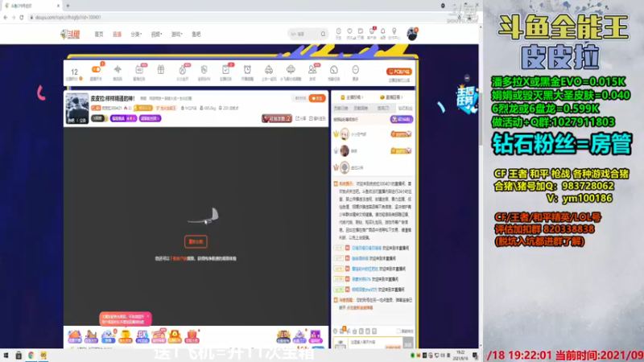Click the sparkle icon in streamer toolbar
This screenshot has width=644, height=362.
118,70
